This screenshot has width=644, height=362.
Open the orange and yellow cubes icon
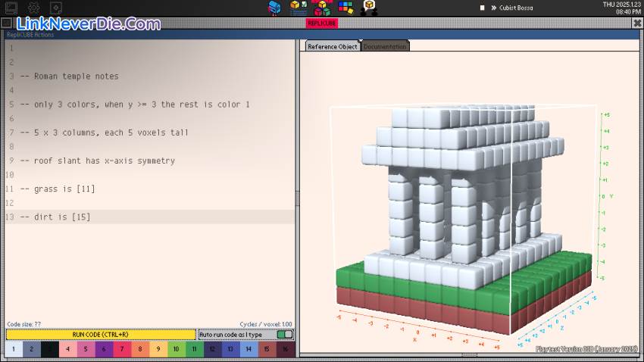[324, 8]
